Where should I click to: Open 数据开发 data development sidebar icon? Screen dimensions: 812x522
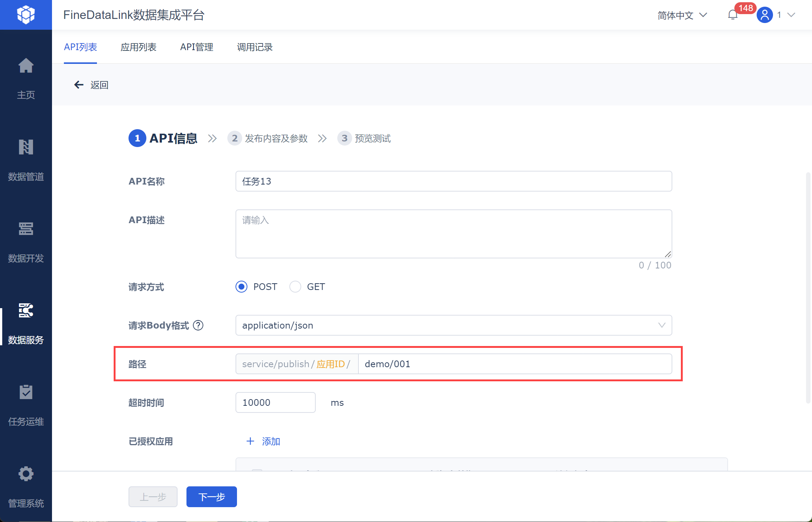[26, 229]
